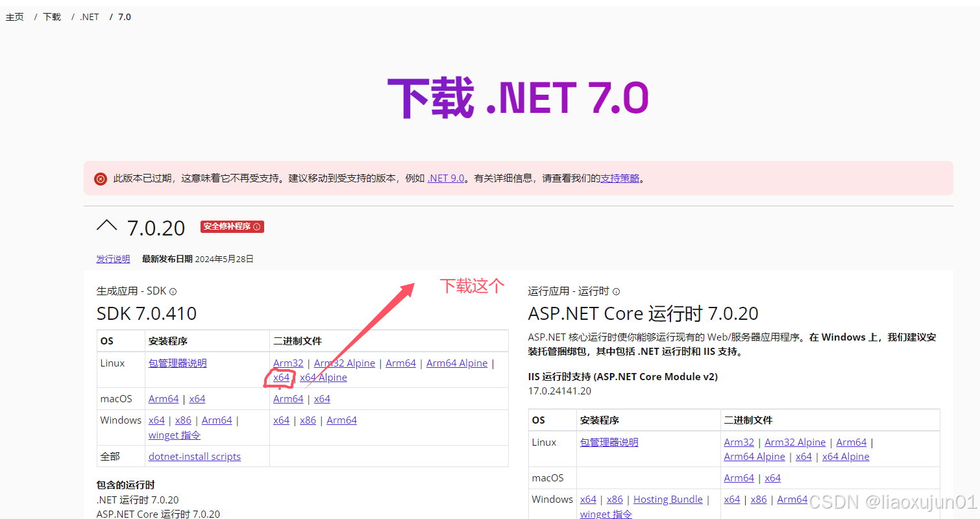Screen dimensions: 980x519
Task: Open the dotnet-install scripts link
Action: click(x=194, y=456)
